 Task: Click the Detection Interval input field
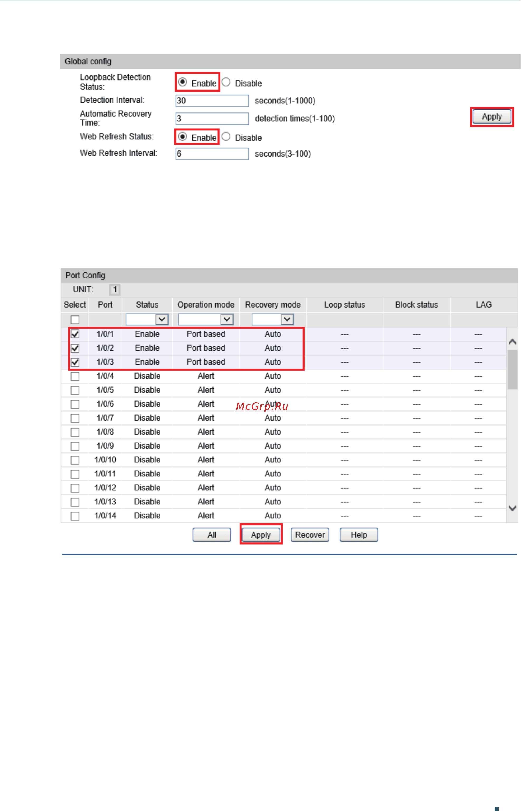point(212,101)
